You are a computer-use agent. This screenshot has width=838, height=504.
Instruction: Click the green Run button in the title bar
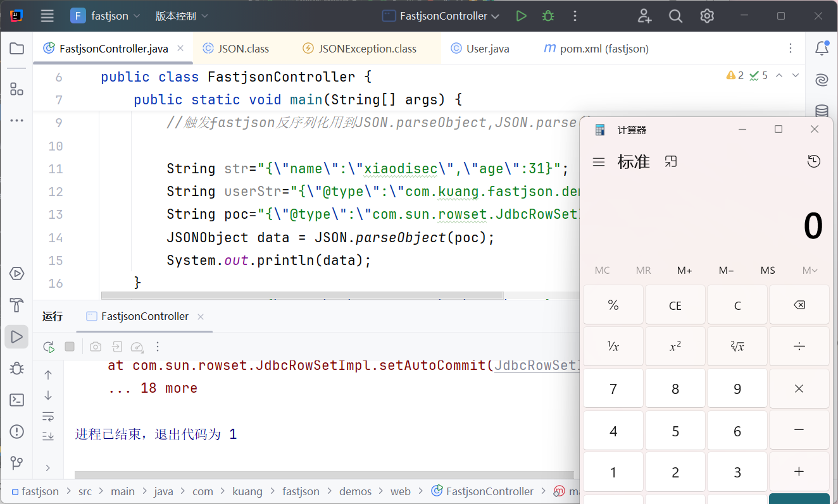point(521,16)
